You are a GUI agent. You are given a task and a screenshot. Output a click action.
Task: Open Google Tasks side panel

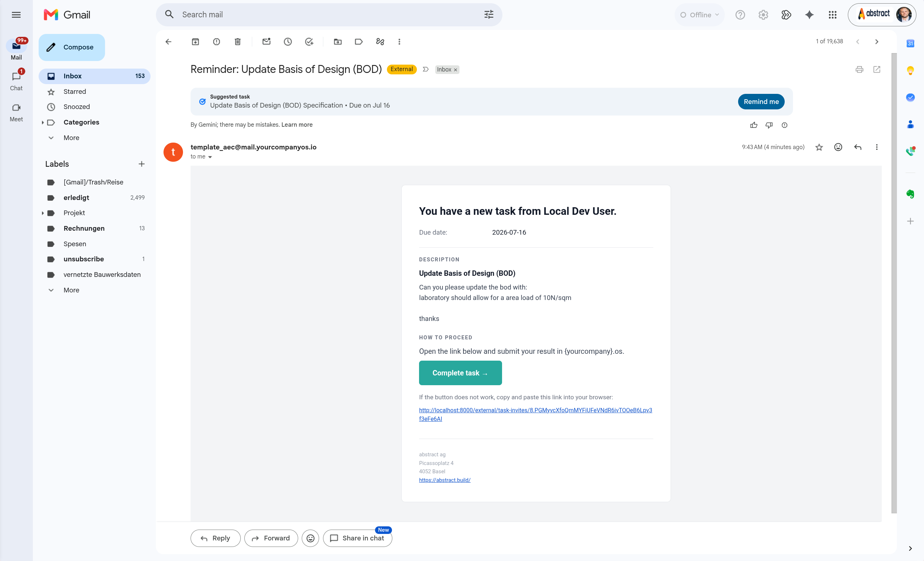(910, 97)
